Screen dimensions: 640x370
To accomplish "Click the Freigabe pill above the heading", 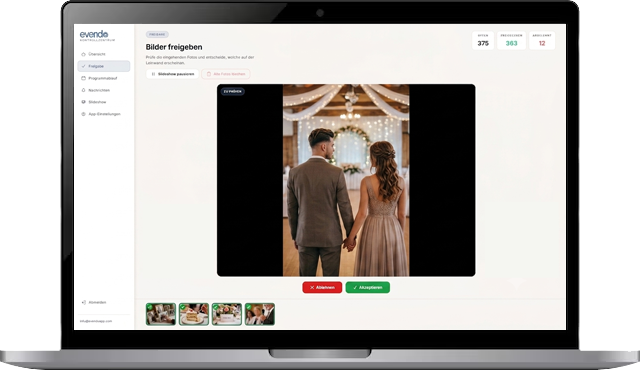I will (x=157, y=35).
